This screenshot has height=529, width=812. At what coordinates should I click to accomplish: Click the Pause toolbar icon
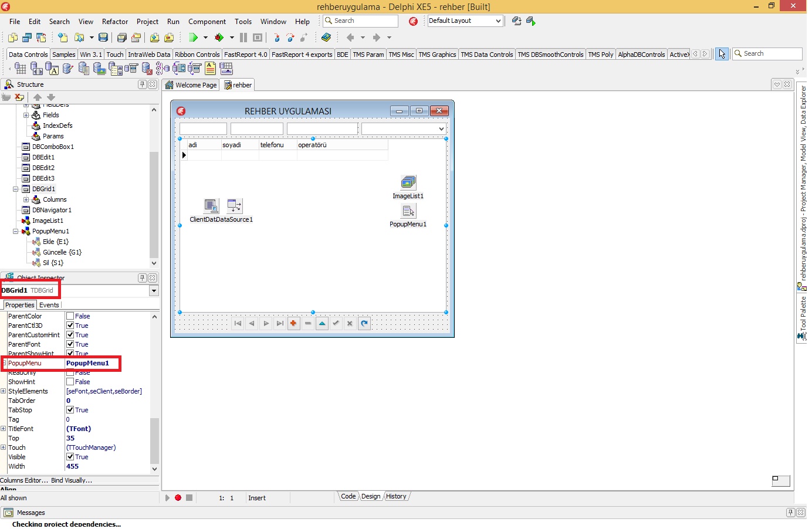(243, 38)
